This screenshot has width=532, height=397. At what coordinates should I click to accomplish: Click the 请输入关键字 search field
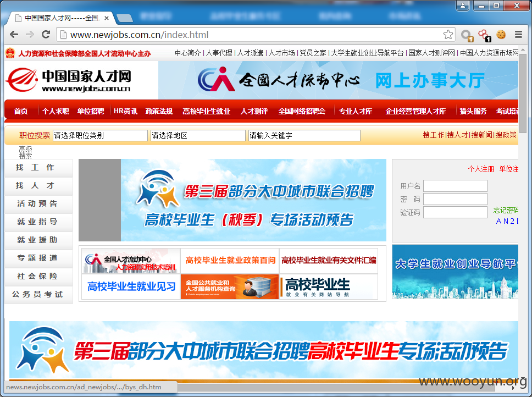click(304, 135)
